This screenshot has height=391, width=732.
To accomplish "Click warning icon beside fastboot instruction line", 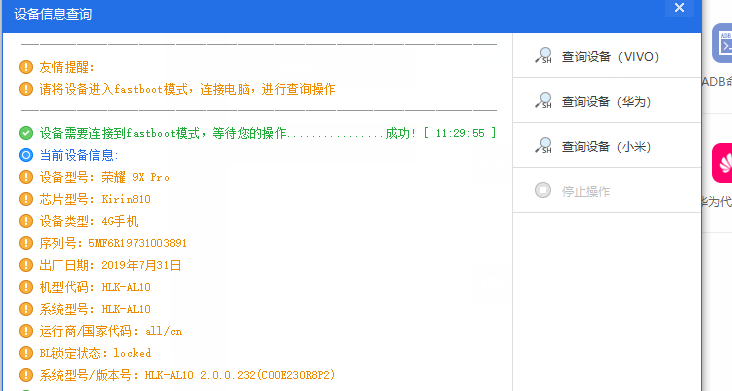I will coord(26,89).
